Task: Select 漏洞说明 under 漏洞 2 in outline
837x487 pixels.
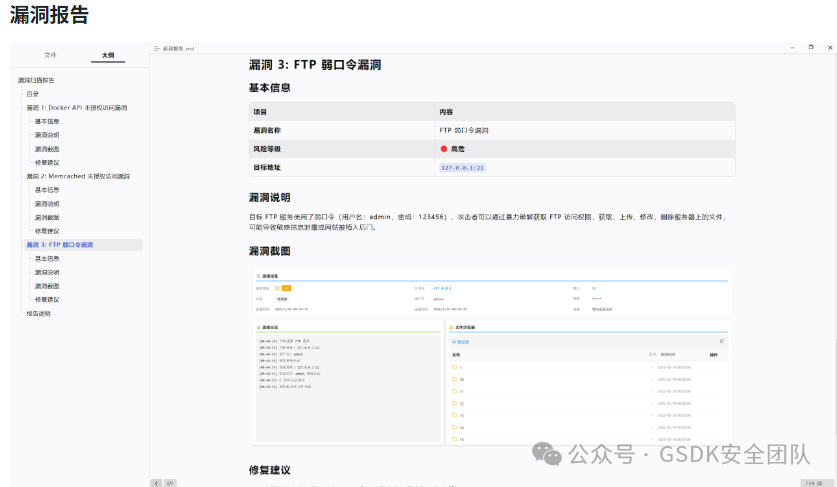Action: [47, 203]
